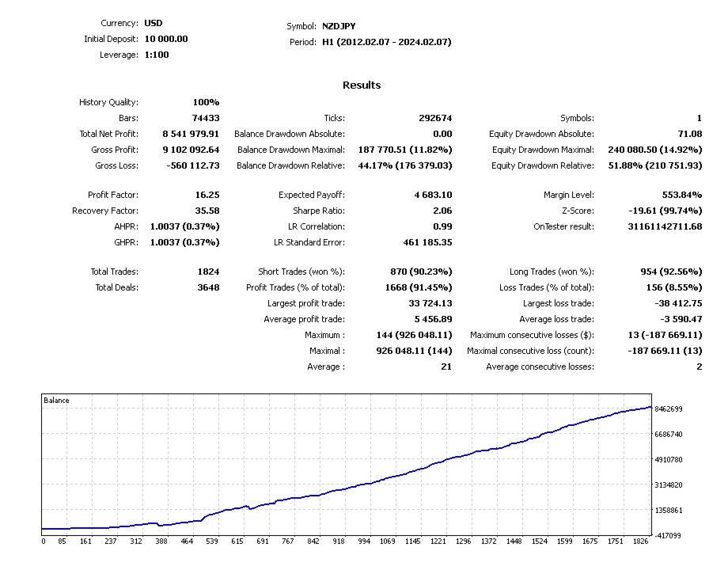Click Largest profit trade value 33 724.13
This screenshot has width=728, height=570.
(x=430, y=303)
